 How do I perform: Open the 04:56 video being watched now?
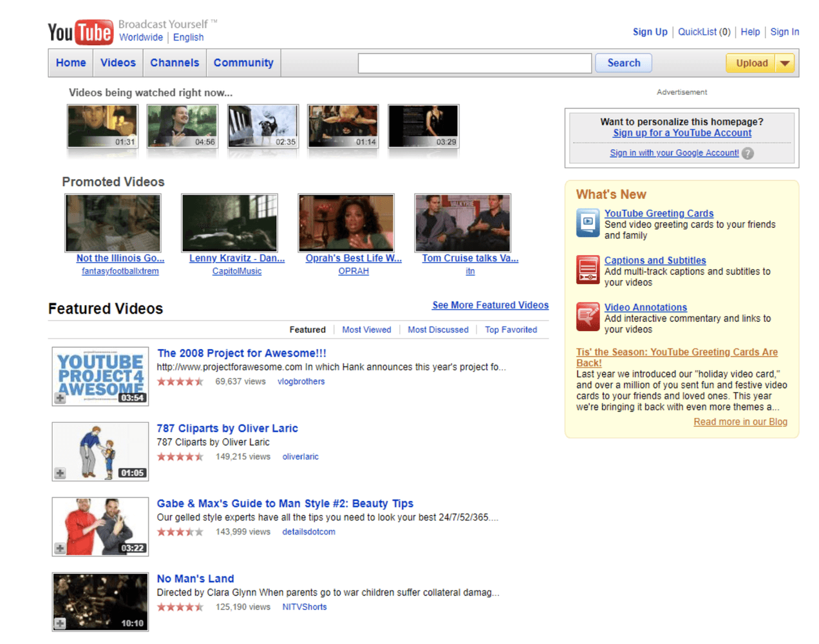point(183,127)
